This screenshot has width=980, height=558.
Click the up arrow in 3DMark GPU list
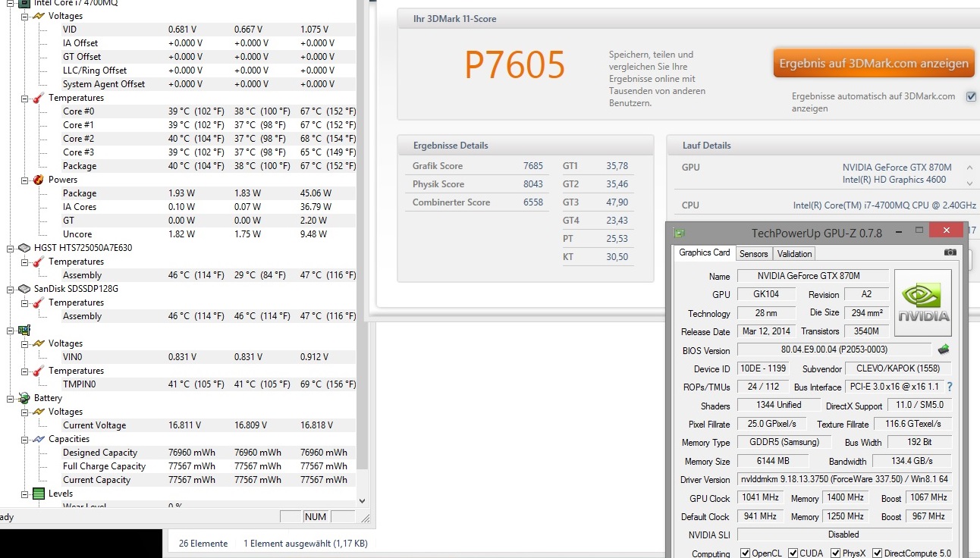(x=969, y=168)
